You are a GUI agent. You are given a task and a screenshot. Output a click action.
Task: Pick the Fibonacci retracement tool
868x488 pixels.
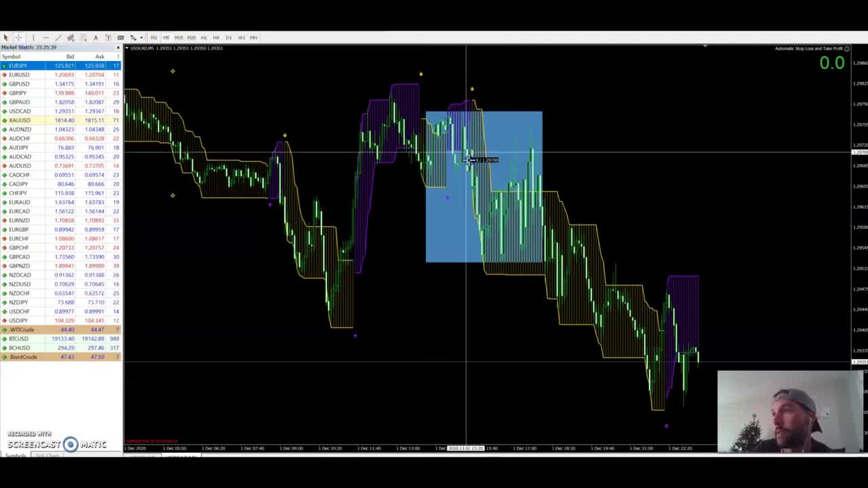click(83, 37)
